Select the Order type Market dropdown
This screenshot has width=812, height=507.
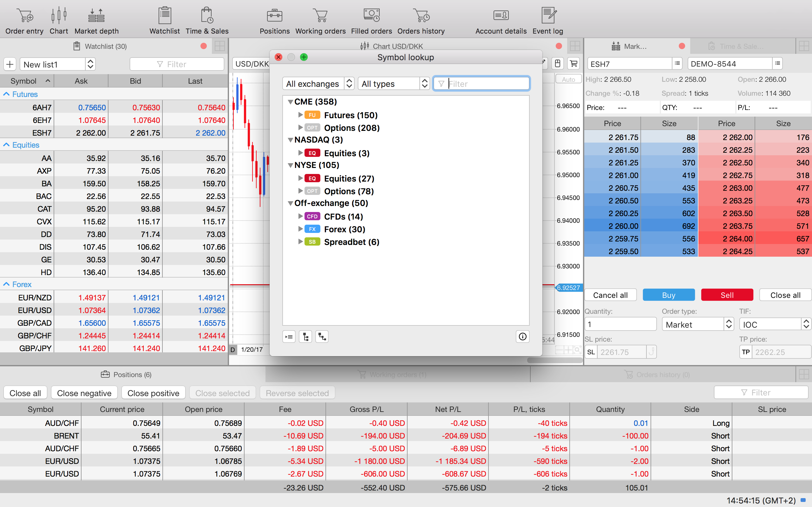click(696, 325)
